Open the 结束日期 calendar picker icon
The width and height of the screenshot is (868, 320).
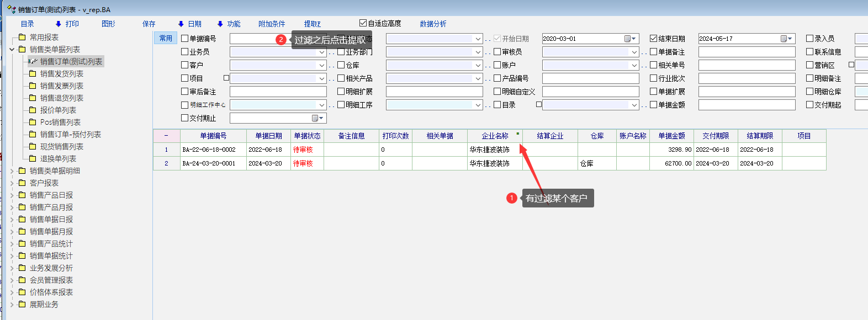[x=784, y=39]
